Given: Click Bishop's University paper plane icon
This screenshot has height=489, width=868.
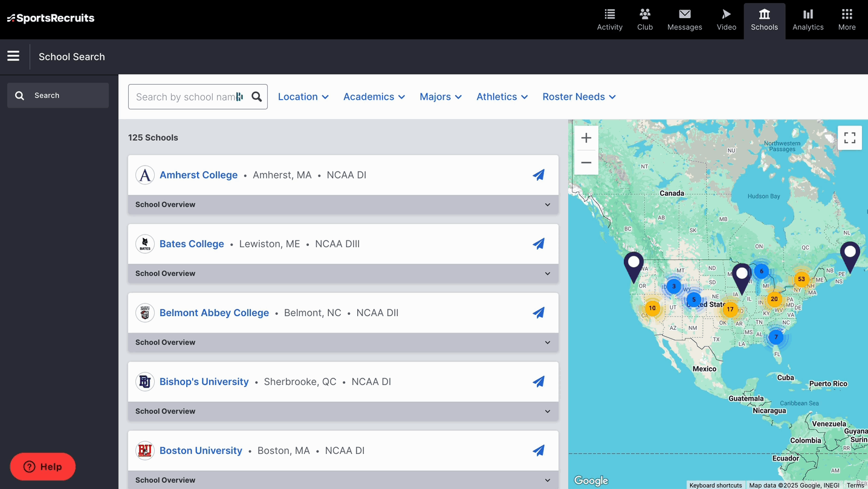Looking at the screenshot, I should pyautogui.click(x=539, y=381).
